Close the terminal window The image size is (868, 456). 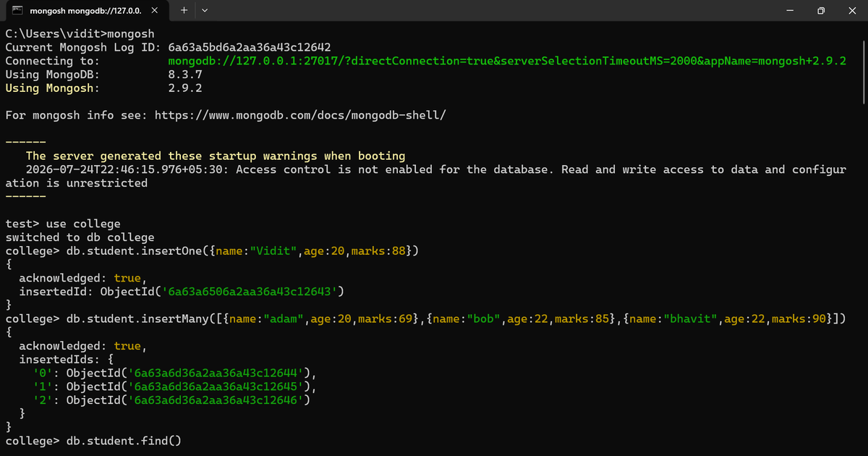pos(852,11)
